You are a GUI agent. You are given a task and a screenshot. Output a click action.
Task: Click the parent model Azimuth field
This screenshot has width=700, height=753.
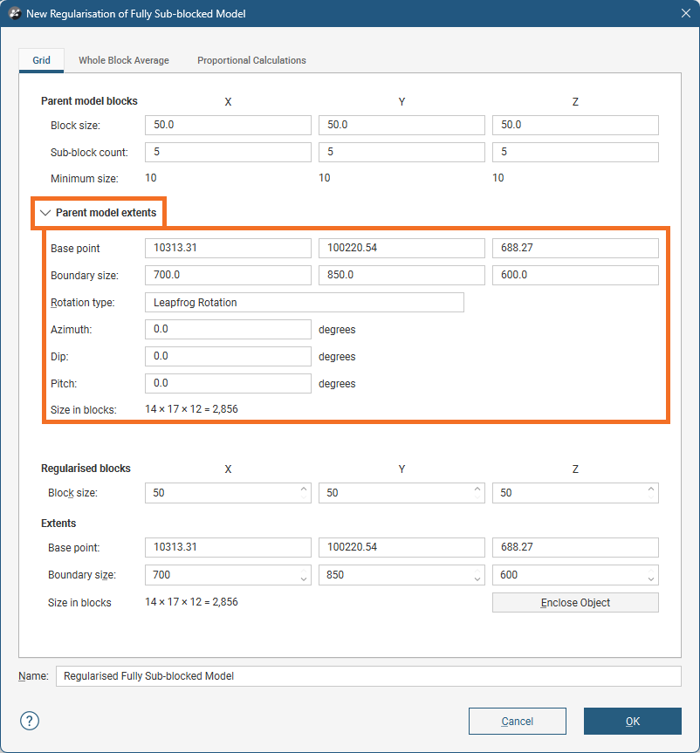[228, 329]
